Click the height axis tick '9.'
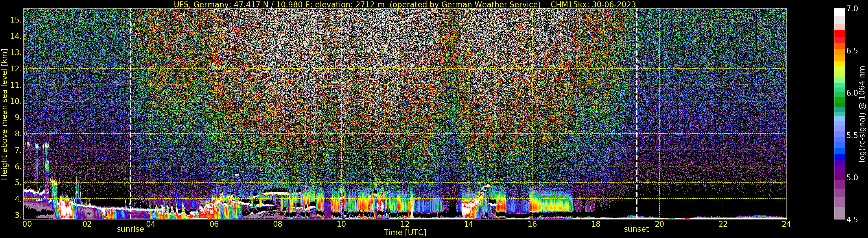Viewport: 868px width, 238px height. [x=18, y=118]
